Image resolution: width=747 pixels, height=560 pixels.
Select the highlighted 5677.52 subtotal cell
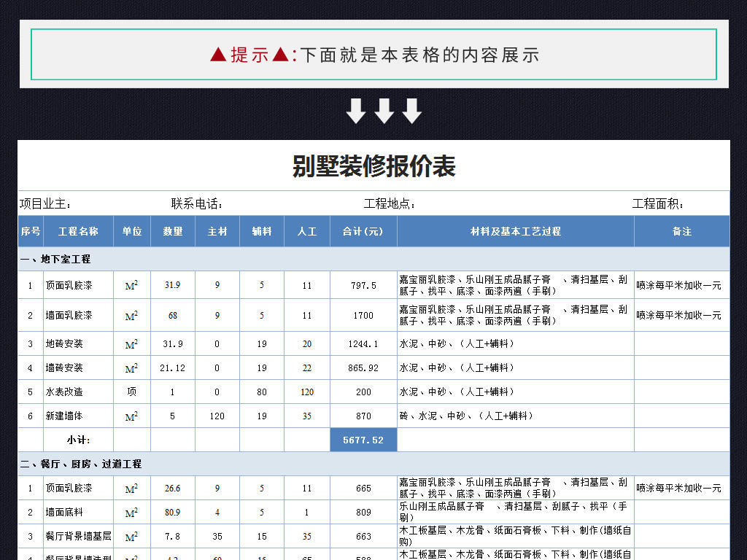coord(363,440)
